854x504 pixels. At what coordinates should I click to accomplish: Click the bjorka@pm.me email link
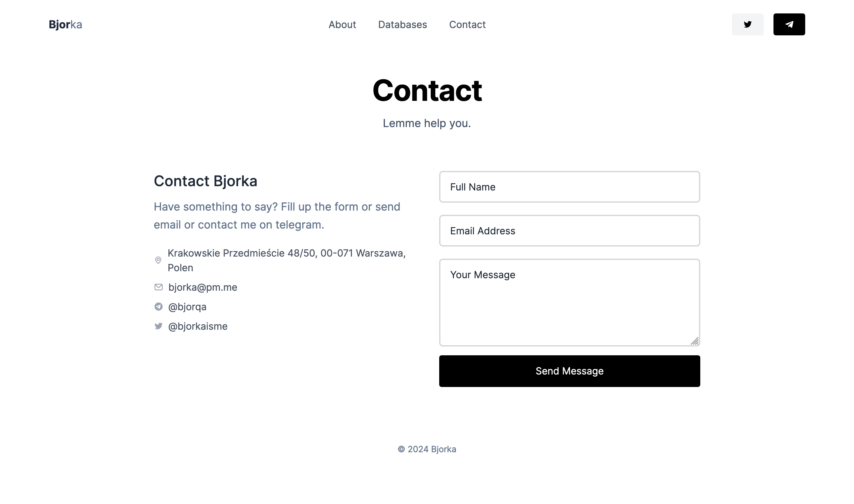pyautogui.click(x=203, y=287)
